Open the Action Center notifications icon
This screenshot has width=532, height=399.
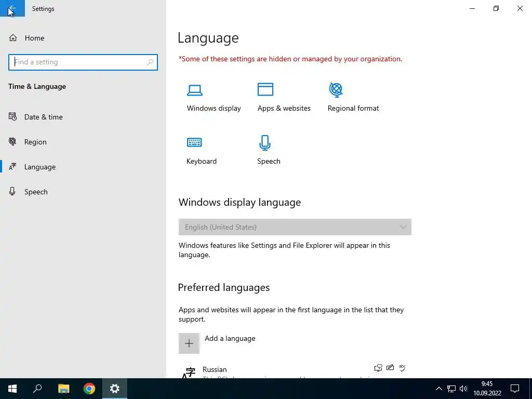(515, 389)
